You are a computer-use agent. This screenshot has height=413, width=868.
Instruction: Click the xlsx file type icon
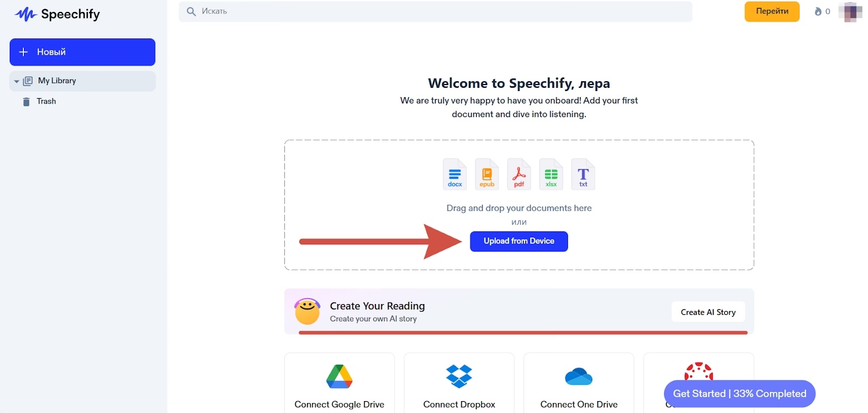pyautogui.click(x=551, y=174)
